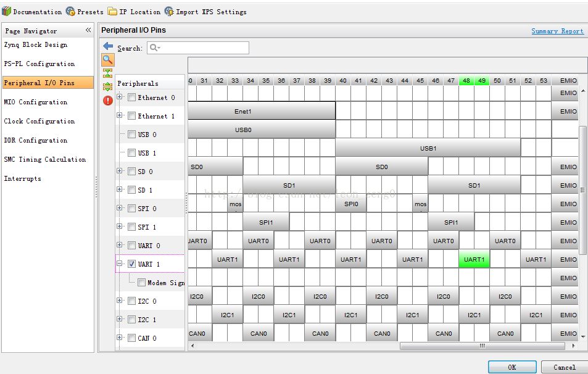Click the blue back arrow icon

tap(108, 46)
